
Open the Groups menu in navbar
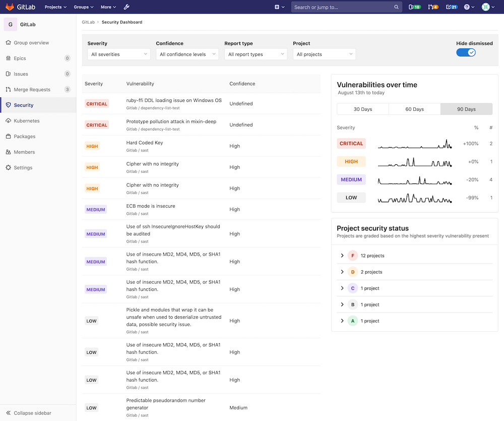84,7
